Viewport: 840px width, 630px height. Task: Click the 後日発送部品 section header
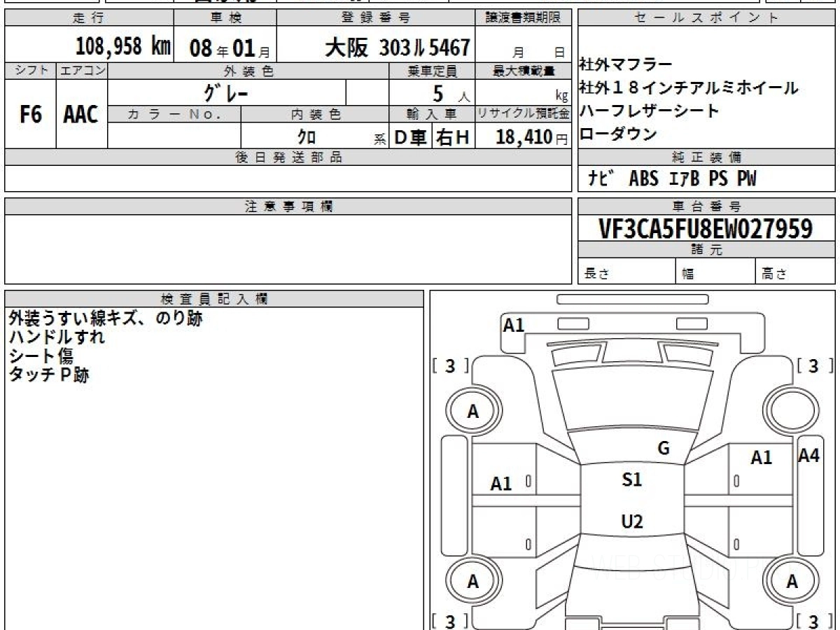[288, 157]
